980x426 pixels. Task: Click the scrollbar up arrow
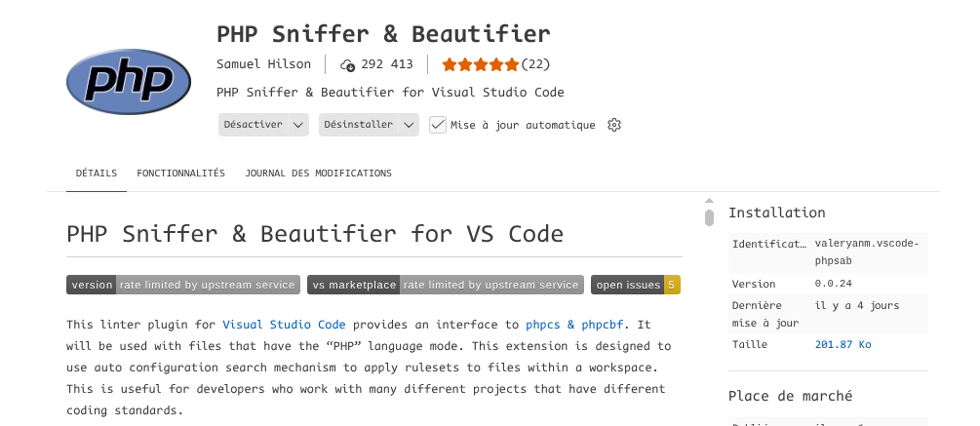[x=709, y=203]
